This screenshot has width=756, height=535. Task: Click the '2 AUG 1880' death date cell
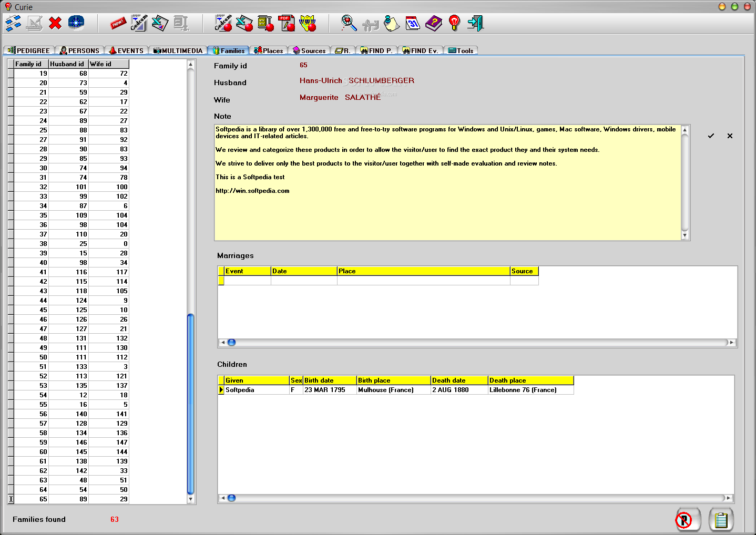pyautogui.click(x=459, y=390)
